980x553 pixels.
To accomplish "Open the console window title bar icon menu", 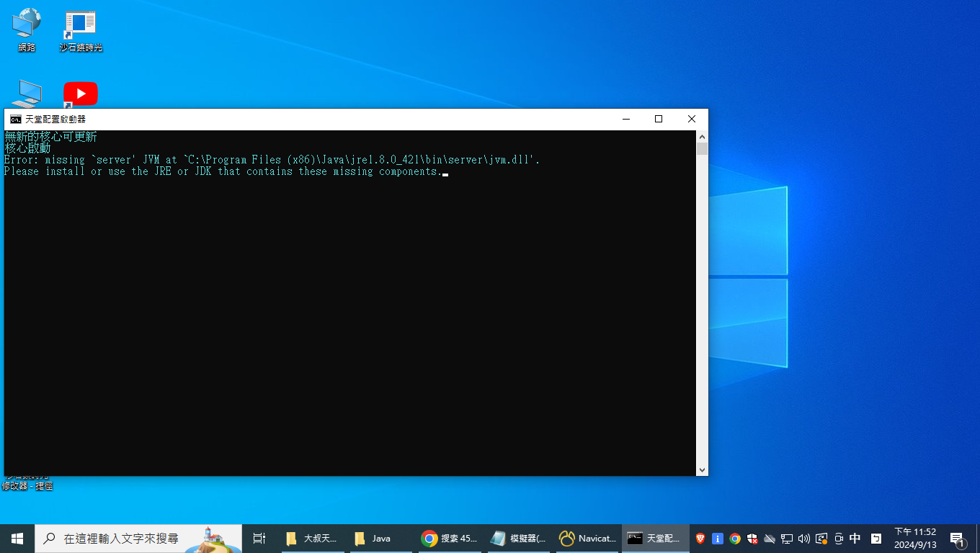I will [15, 119].
